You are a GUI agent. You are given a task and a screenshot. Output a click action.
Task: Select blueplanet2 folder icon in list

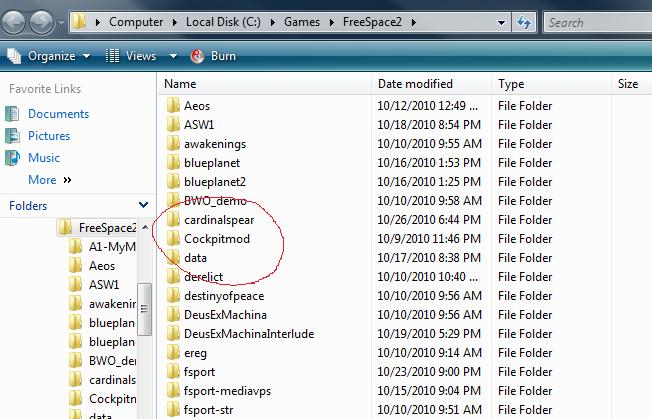pyautogui.click(x=173, y=182)
